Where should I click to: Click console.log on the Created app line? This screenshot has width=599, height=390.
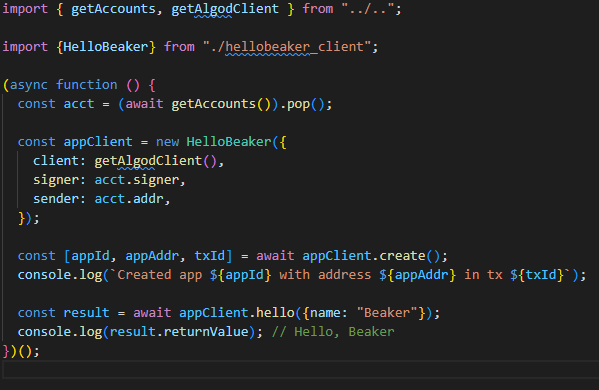coord(60,275)
